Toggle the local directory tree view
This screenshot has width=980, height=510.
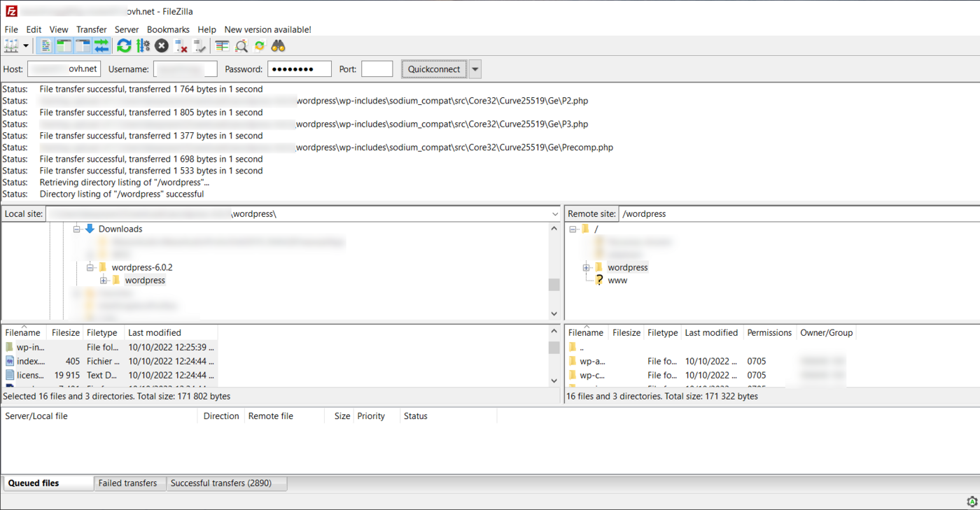coord(64,46)
